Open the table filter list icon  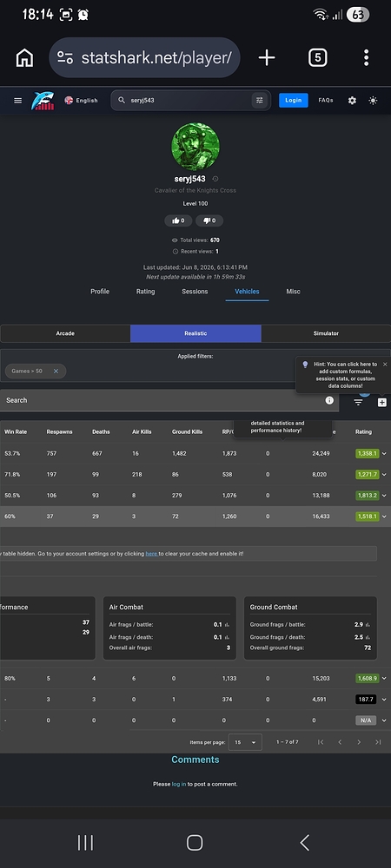358,403
